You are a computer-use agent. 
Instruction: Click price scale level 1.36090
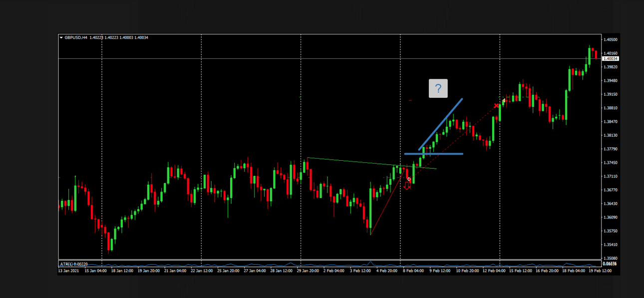click(x=611, y=217)
